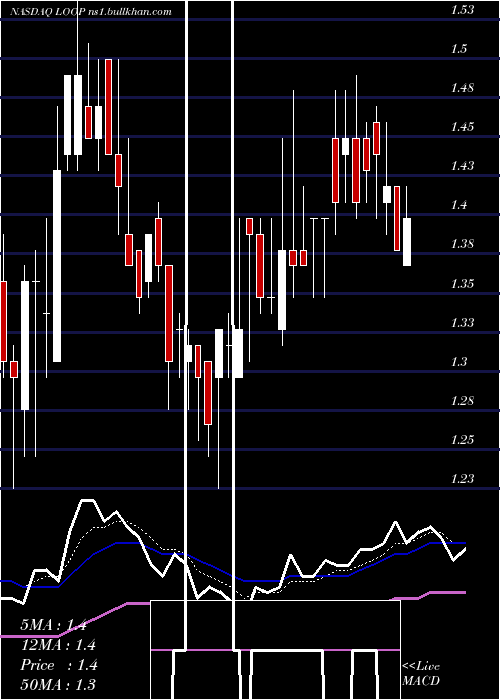The height and width of the screenshot is (700, 500).
Task: Click the '50MA : 1.3' legend entry
Action: [x=58, y=684]
